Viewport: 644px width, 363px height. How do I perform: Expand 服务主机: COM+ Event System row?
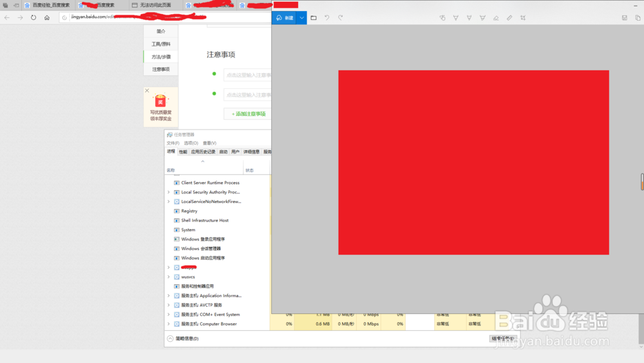click(168, 315)
